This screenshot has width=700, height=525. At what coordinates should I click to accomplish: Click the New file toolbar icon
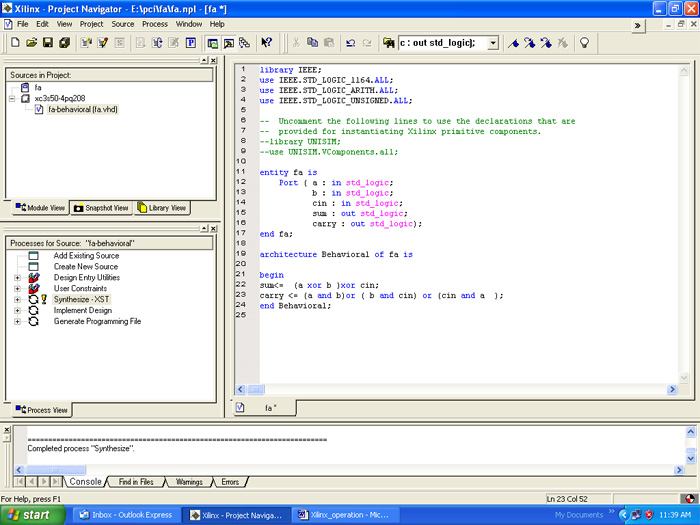pos(15,43)
